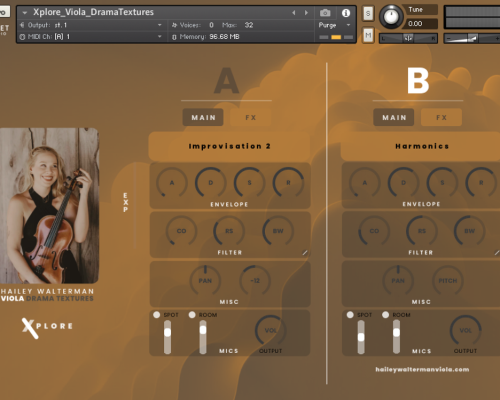Click the stereo pan slider near Tune
The width and height of the screenshot is (500, 400).
coord(408,38)
